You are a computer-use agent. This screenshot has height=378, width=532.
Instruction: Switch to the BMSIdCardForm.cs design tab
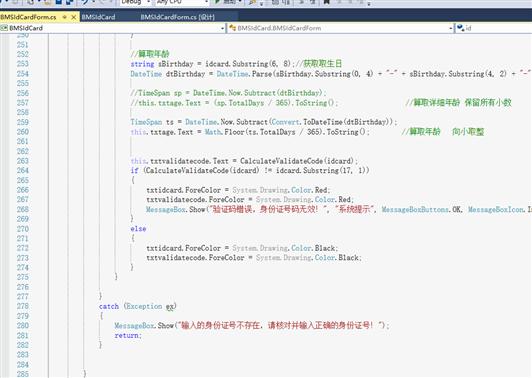pos(177,17)
